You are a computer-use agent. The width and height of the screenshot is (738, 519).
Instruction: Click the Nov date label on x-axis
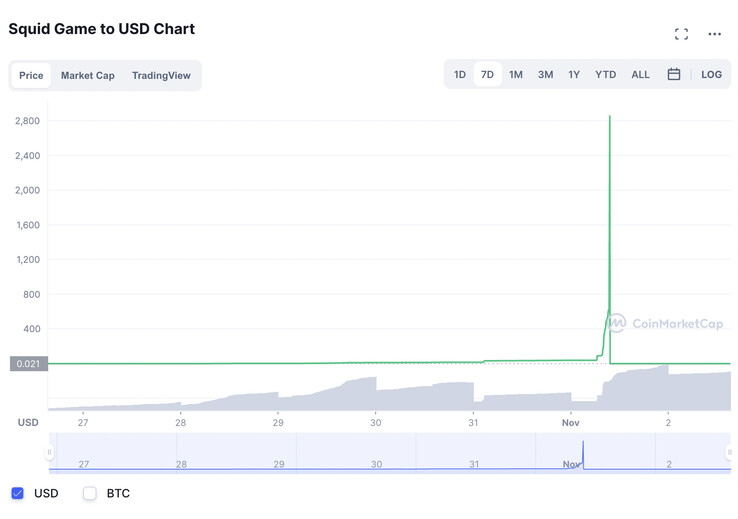(570, 423)
